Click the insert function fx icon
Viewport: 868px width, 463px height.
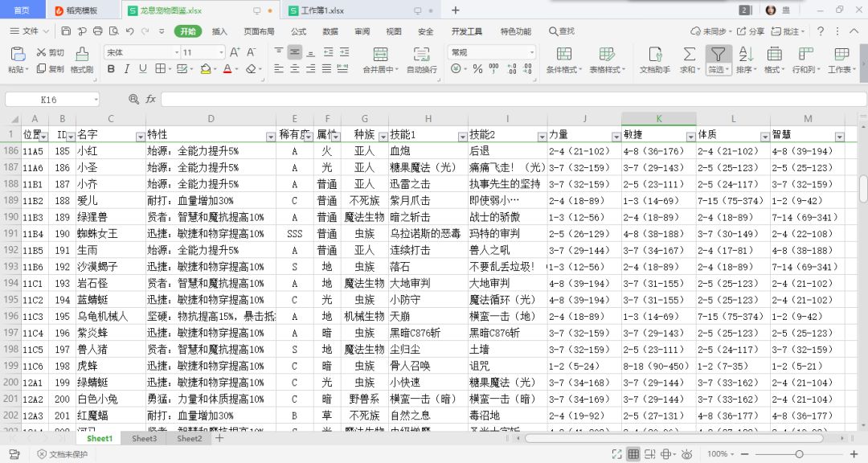pyautogui.click(x=150, y=99)
